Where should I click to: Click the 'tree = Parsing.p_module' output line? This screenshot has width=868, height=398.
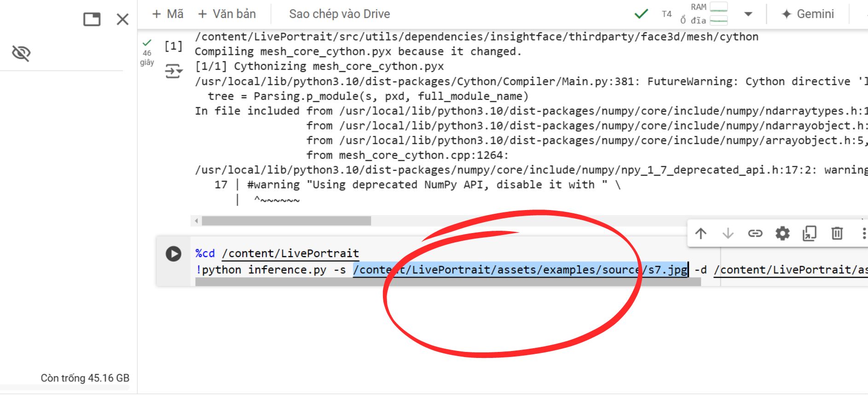pyautogui.click(x=368, y=96)
